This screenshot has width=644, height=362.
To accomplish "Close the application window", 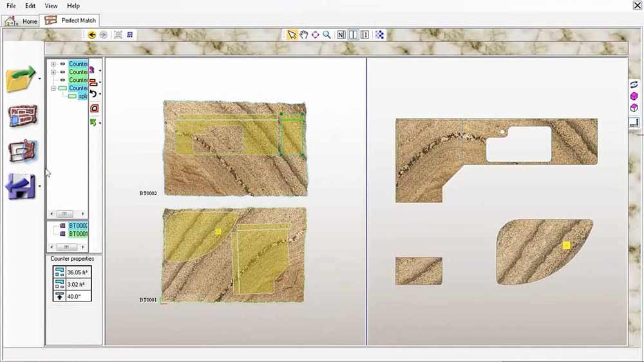I will click(637, 5).
